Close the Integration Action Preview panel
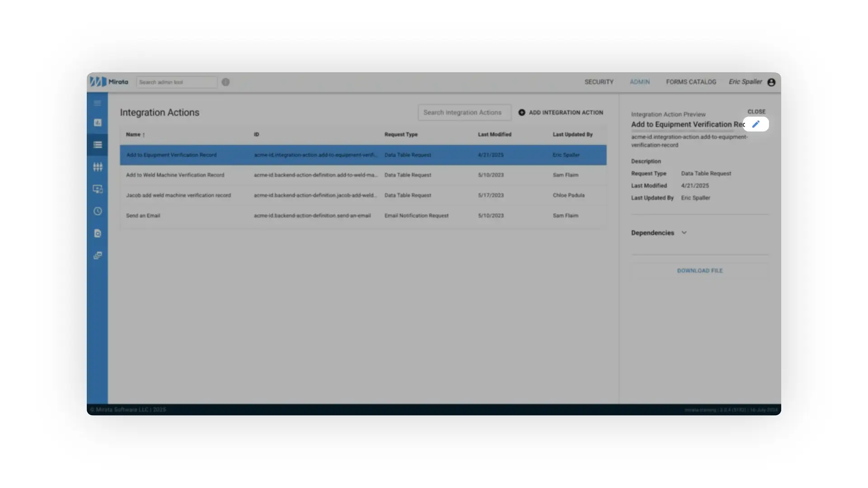 [756, 111]
